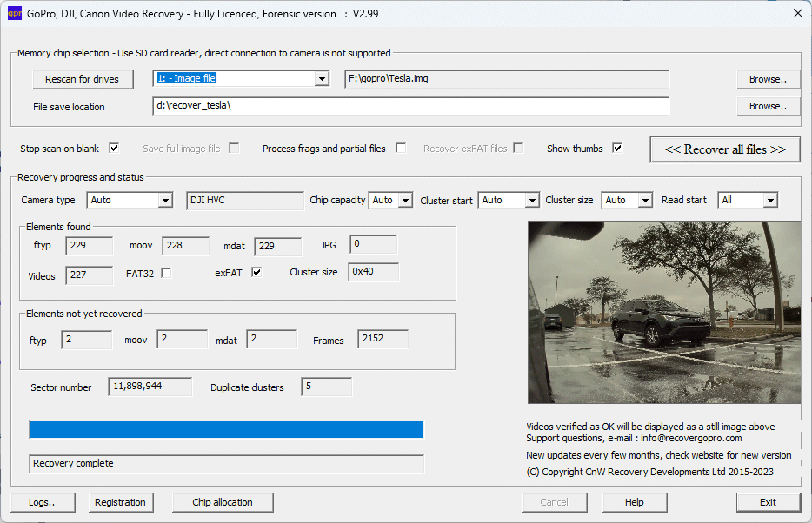Toggle the exFAT checkbox
This screenshot has height=523, width=812.
pyautogui.click(x=256, y=273)
